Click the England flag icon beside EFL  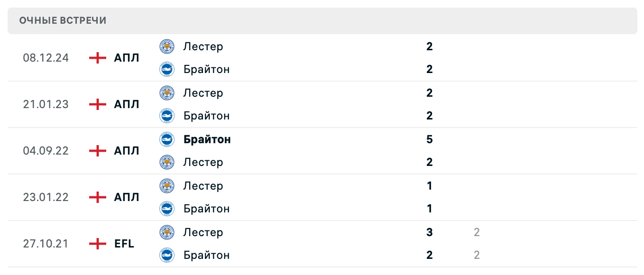97,244
